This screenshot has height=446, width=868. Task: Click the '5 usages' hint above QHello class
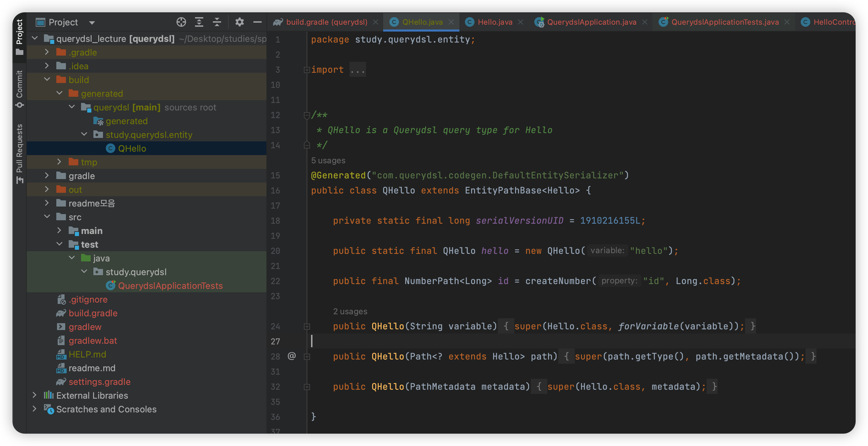(x=328, y=161)
